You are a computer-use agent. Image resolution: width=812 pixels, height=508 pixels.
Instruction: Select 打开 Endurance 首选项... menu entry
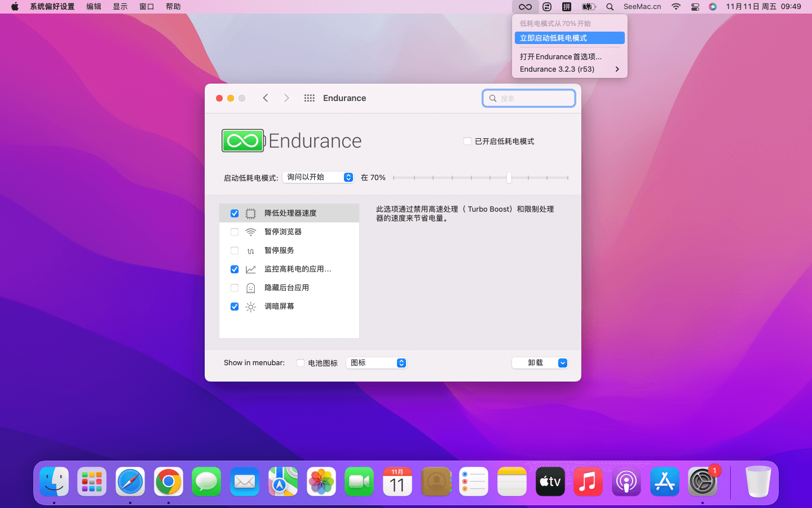[570, 56]
